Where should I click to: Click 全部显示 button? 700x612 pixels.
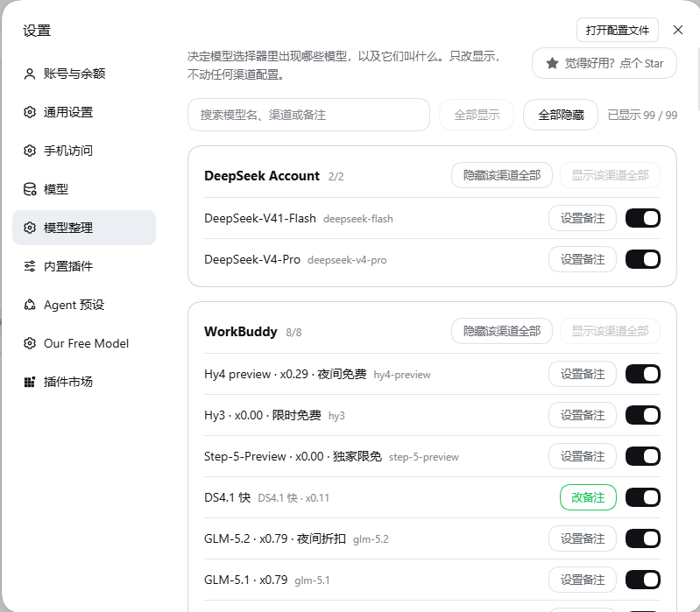(x=477, y=115)
